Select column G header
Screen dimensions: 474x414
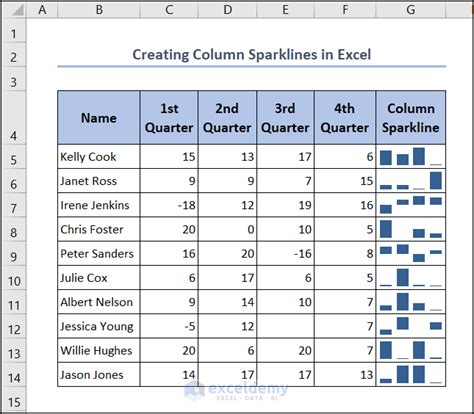pos(411,10)
